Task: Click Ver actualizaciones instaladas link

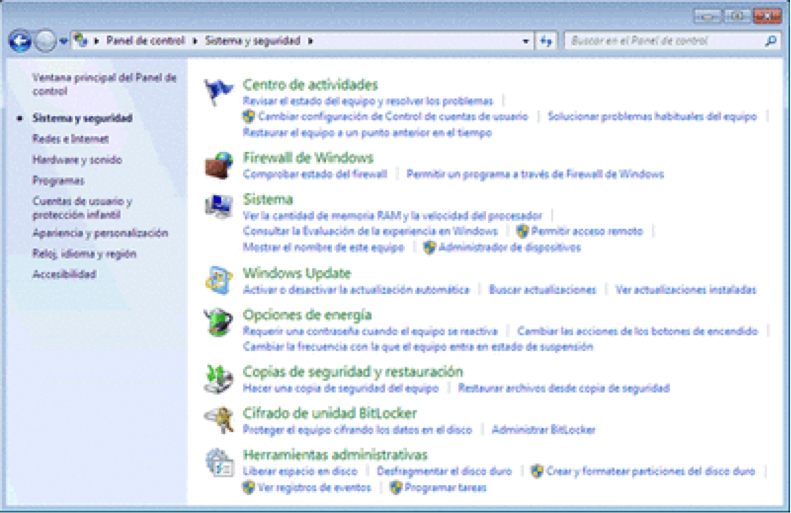Action: click(x=686, y=290)
